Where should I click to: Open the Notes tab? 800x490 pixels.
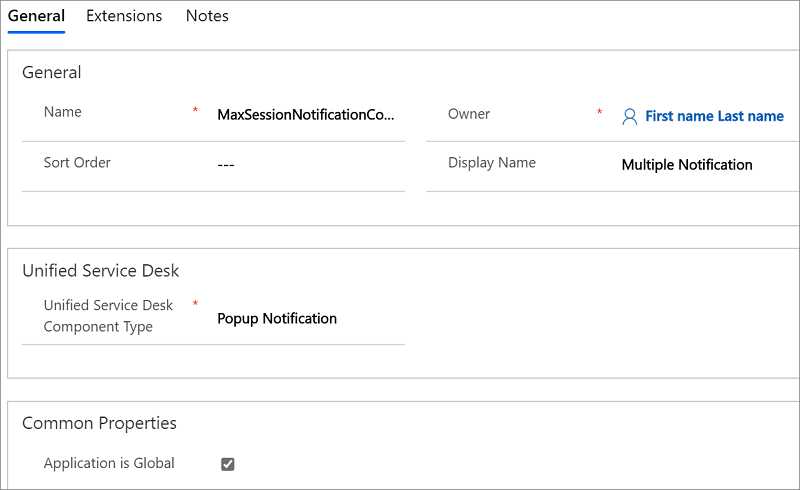click(x=207, y=16)
